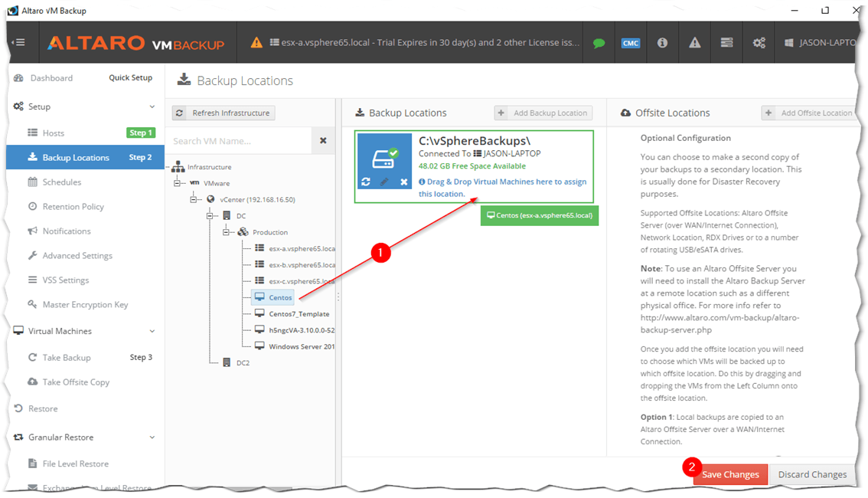Open the Dashboard page
The height and width of the screenshot is (498, 868).
tap(51, 78)
